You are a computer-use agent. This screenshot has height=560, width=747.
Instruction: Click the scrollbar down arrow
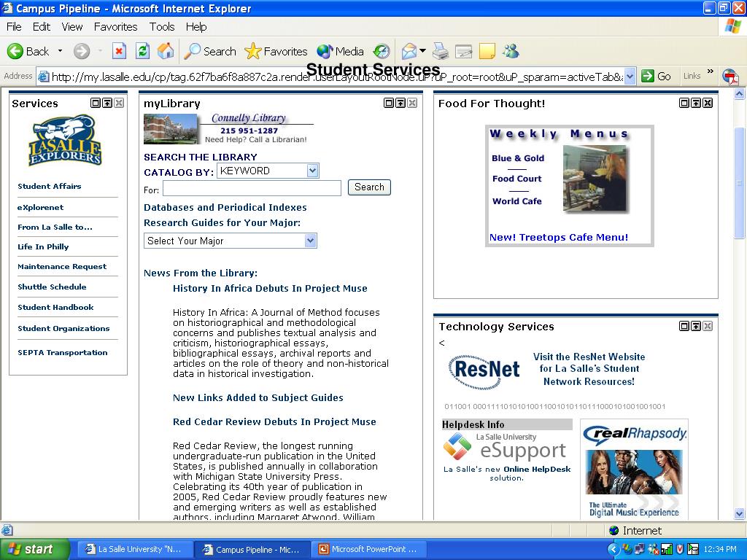(x=739, y=513)
